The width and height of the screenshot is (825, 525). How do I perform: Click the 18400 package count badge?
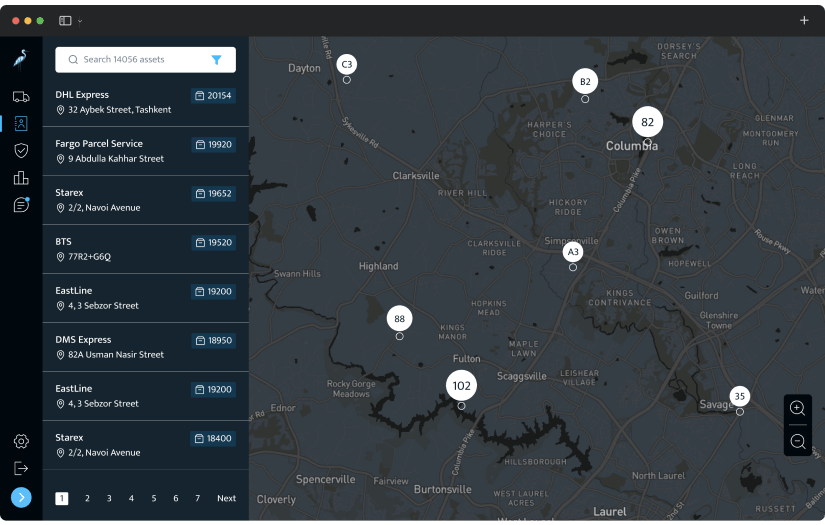(213, 439)
